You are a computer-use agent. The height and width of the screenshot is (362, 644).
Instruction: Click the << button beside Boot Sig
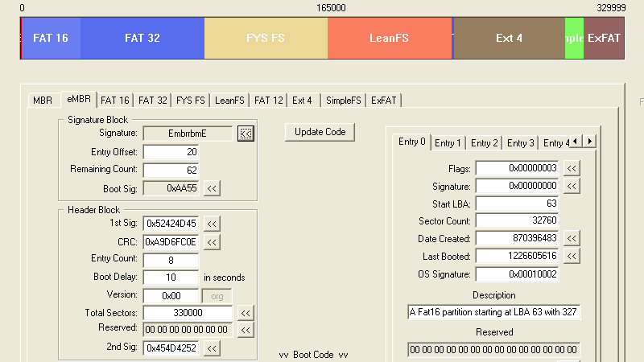(x=212, y=188)
